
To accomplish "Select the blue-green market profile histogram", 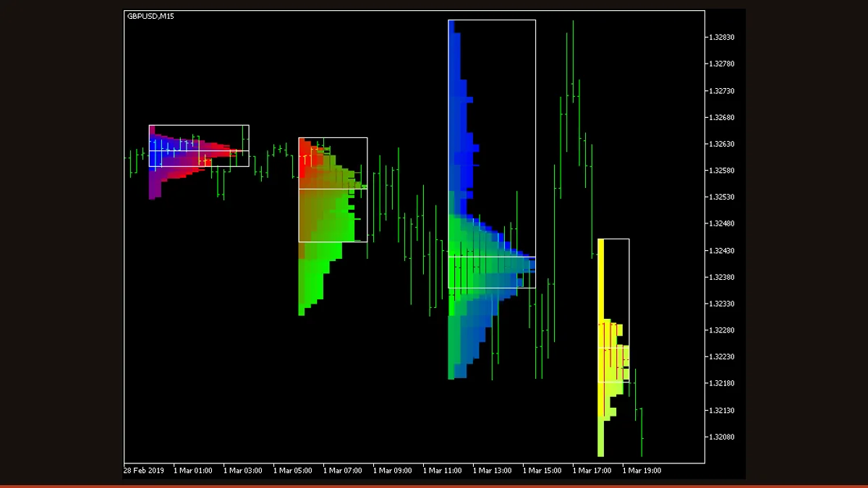I will [x=492, y=200].
